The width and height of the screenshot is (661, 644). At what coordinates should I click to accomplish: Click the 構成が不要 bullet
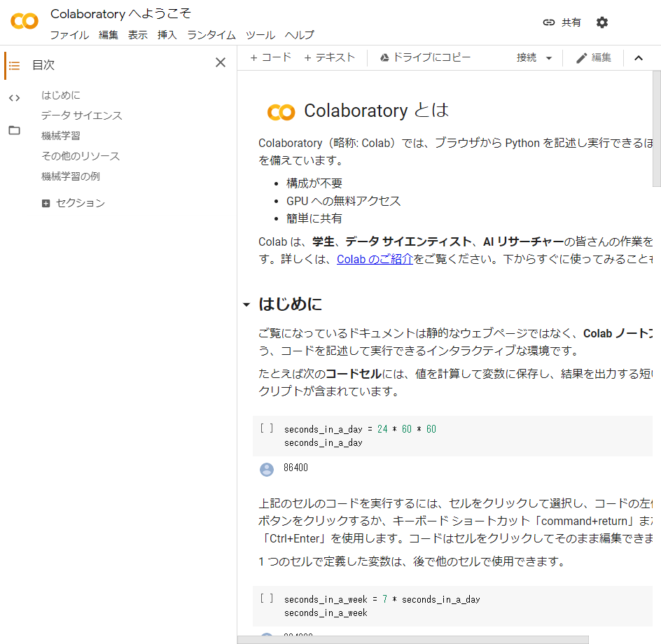pyautogui.click(x=314, y=183)
